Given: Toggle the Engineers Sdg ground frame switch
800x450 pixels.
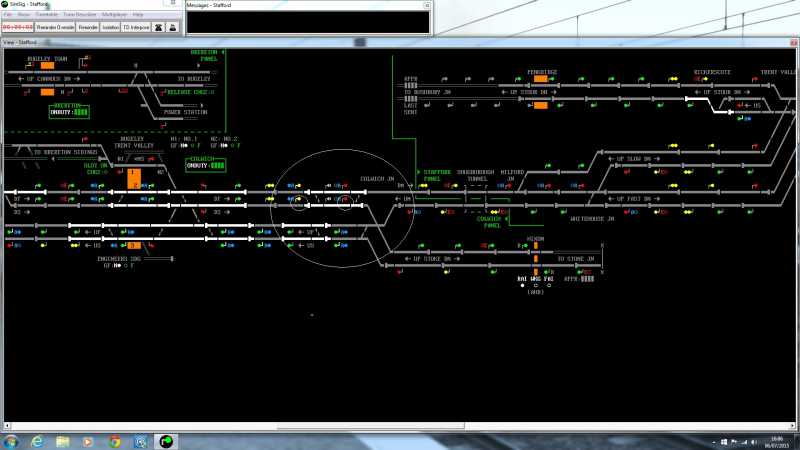Looking at the screenshot, I should click(118, 265).
